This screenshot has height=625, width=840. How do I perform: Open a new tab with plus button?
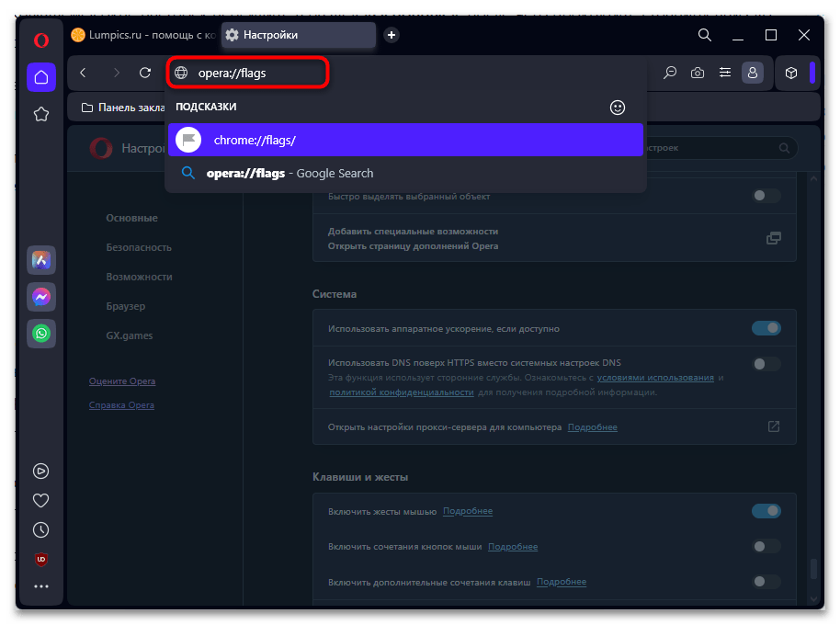pyautogui.click(x=392, y=35)
